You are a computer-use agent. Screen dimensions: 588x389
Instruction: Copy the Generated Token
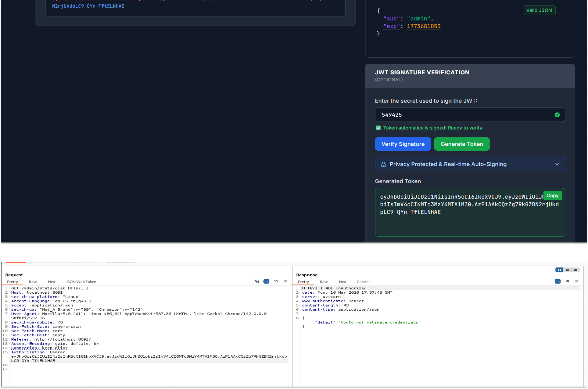(x=552, y=195)
